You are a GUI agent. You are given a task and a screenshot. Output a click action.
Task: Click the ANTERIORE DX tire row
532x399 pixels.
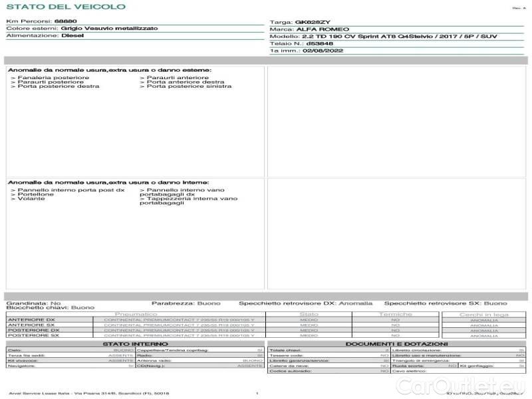pyautogui.click(x=33, y=320)
